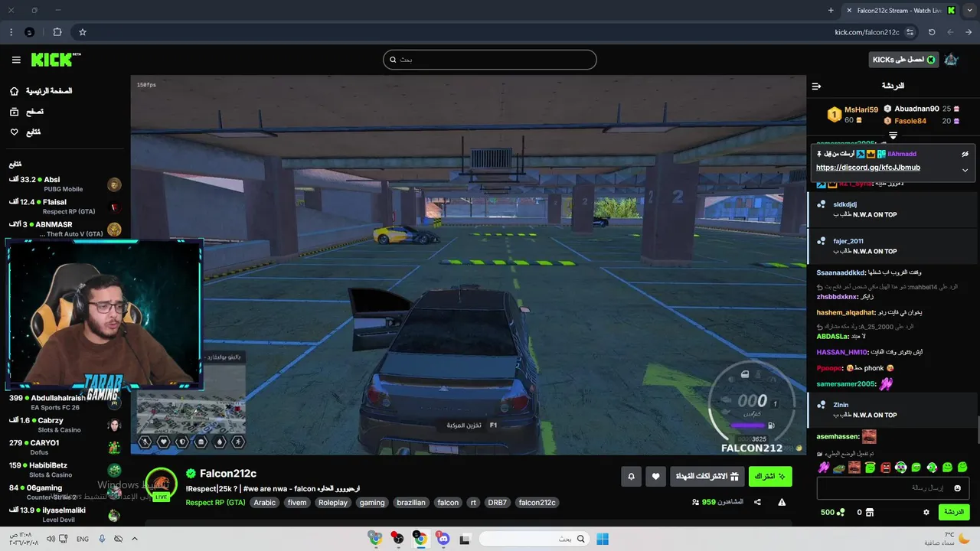Click username HASSAN_HM10 in chat
This screenshot has height=551, width=980.
842,352
